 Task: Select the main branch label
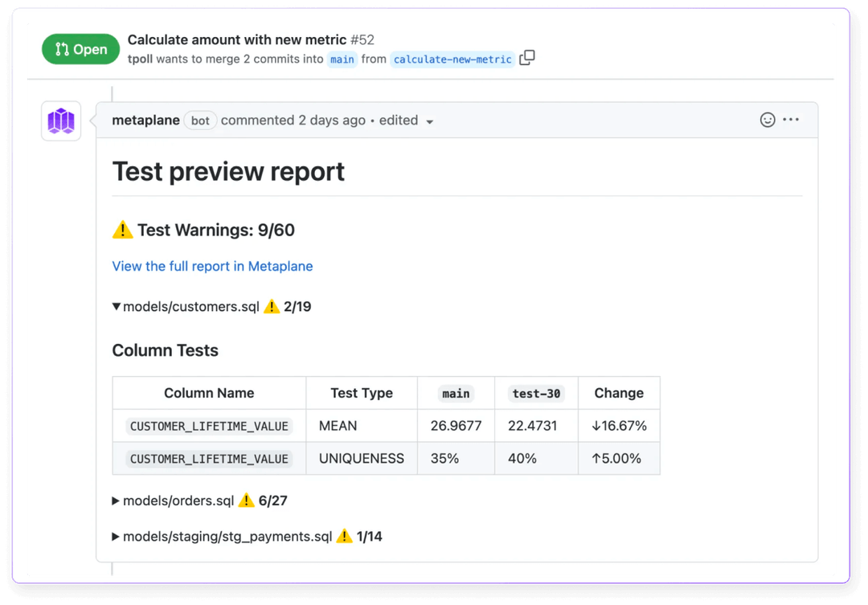tap(342, 59)
